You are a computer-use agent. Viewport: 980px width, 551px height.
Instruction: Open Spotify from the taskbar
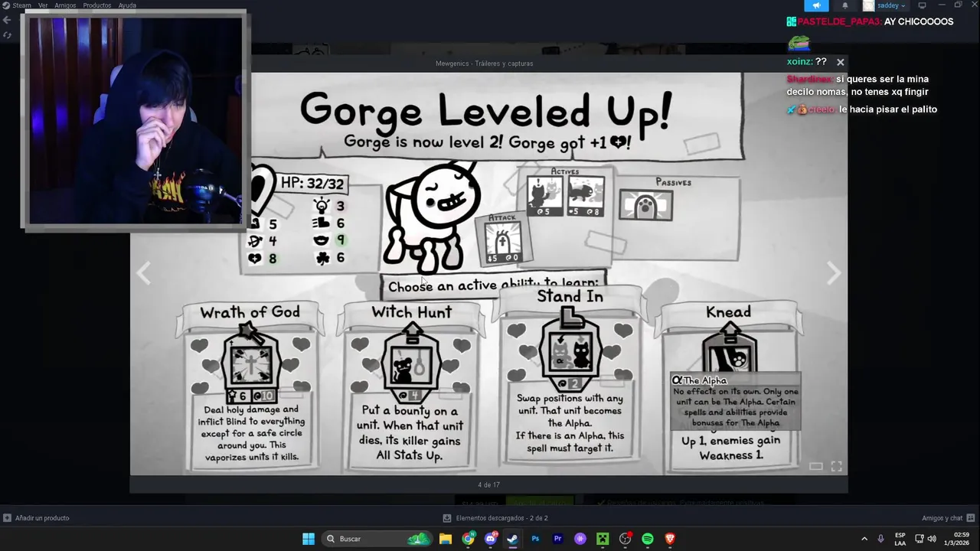pos(648,539)
